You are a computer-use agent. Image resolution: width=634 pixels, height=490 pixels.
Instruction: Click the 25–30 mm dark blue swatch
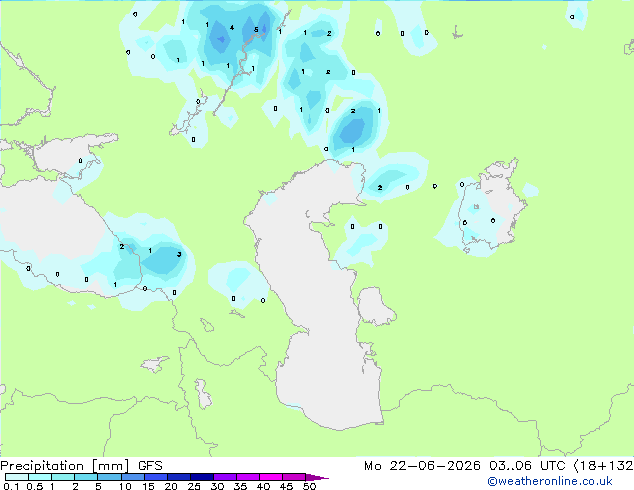click(201, 477)
